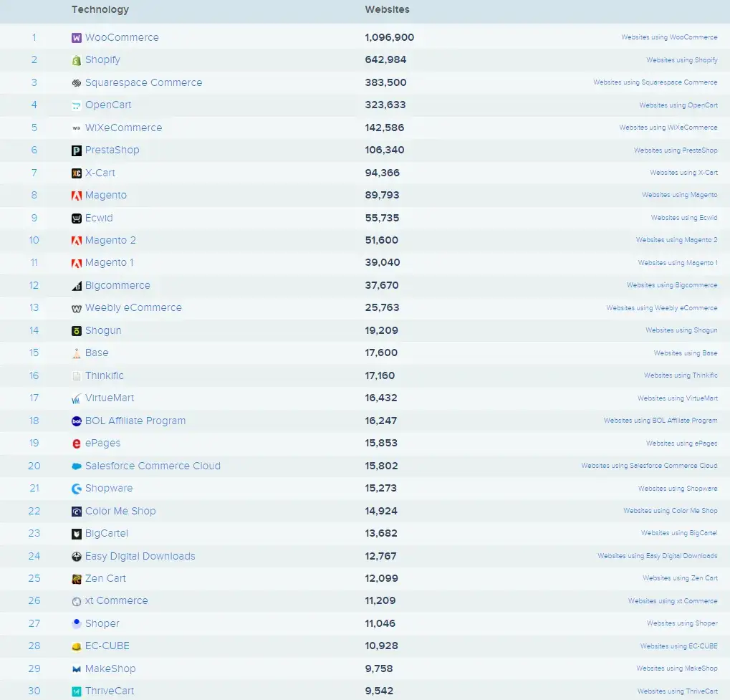Click 'Websites using WiXeCommerce' link

(x=668, y=128)
